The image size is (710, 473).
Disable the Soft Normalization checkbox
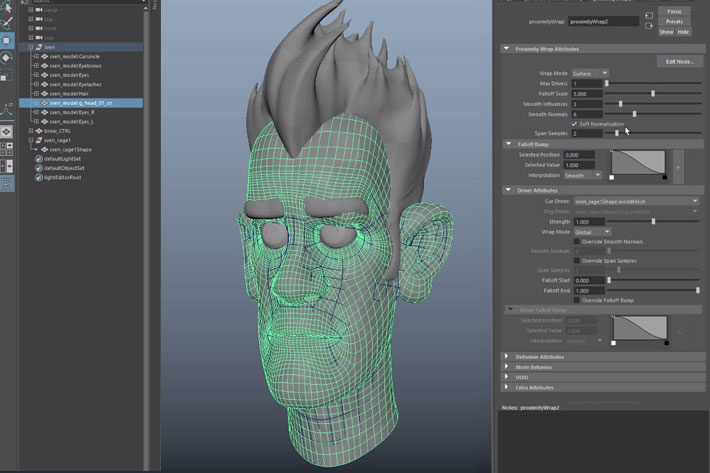click(x=576, y=123)
